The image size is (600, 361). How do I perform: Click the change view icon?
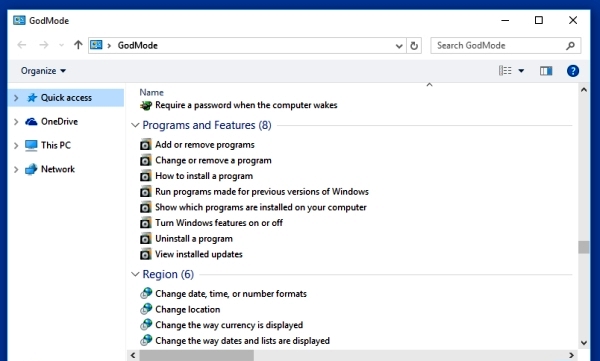click(505, 70)
